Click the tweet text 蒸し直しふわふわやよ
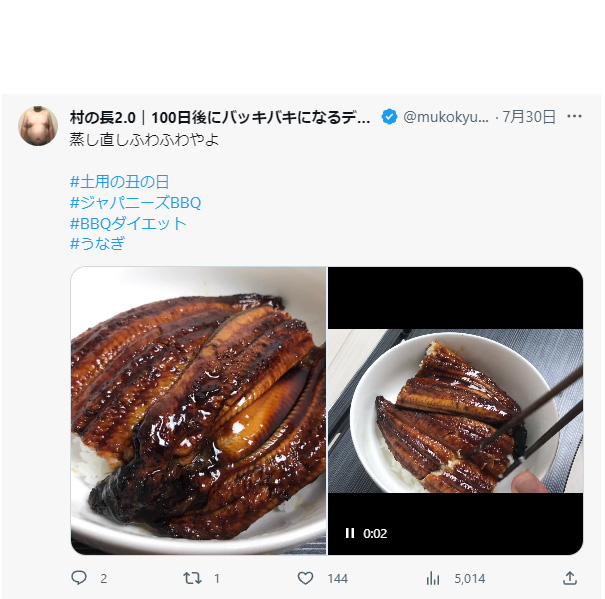Screen dimensions: 605x599 [x=144, y=140]
